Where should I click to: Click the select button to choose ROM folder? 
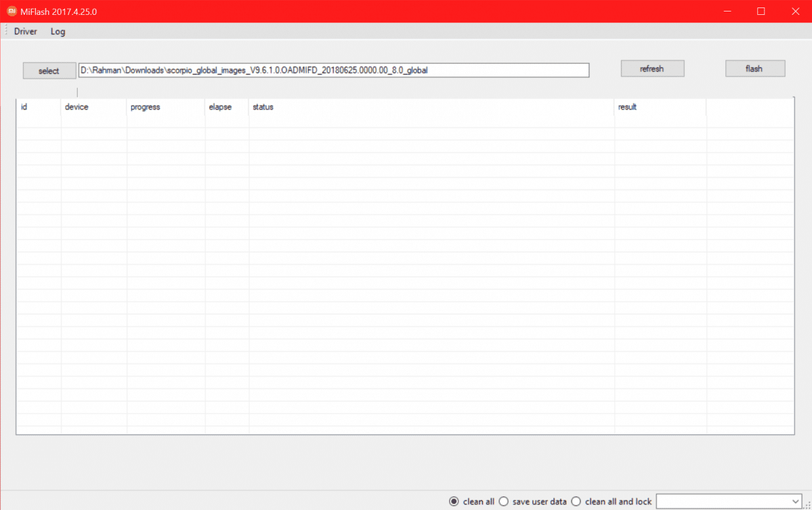point(49,71)
